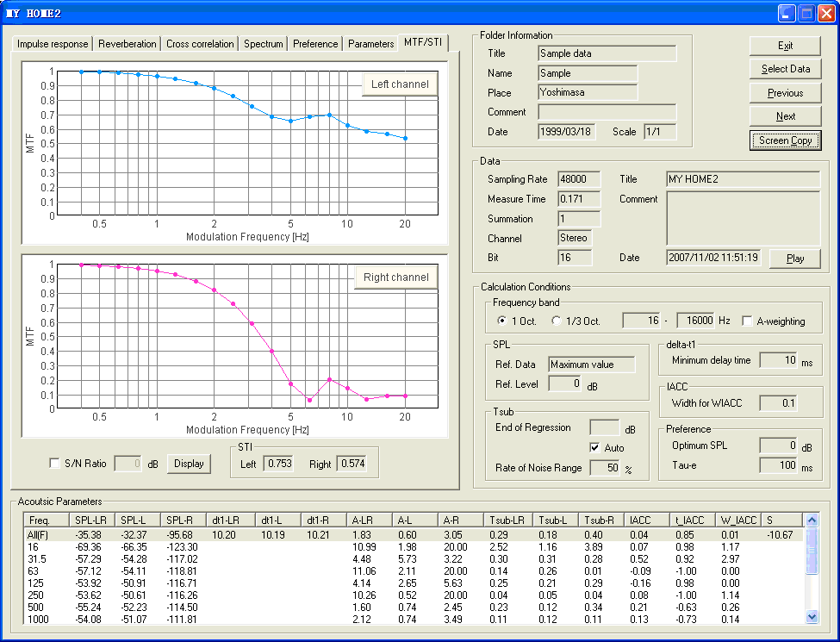Image resolution: width=840 pixels, height=642 pixels.
Task: Select the 1 Oct. frequency band
Action: pos(502,321)
